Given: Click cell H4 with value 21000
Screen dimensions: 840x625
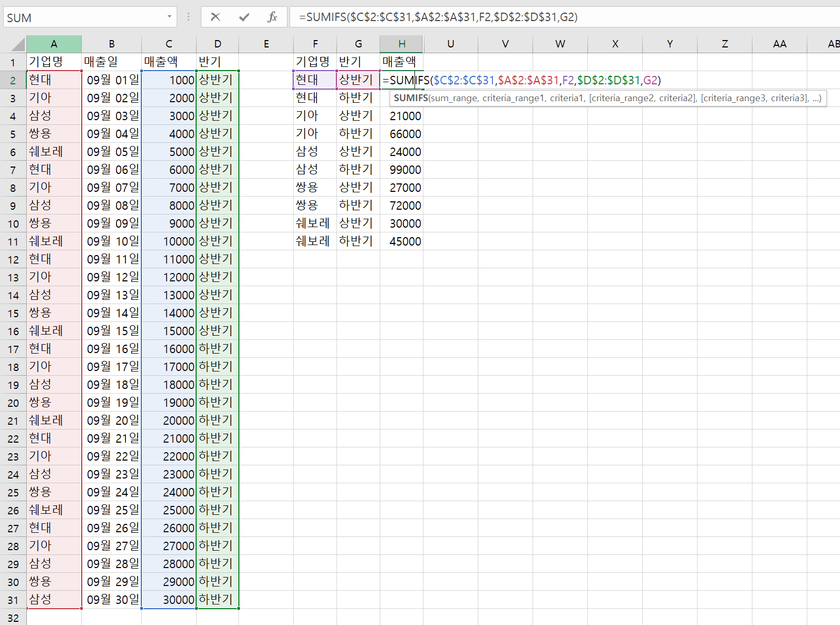Looking at the screenshot, I should point(402,116).
